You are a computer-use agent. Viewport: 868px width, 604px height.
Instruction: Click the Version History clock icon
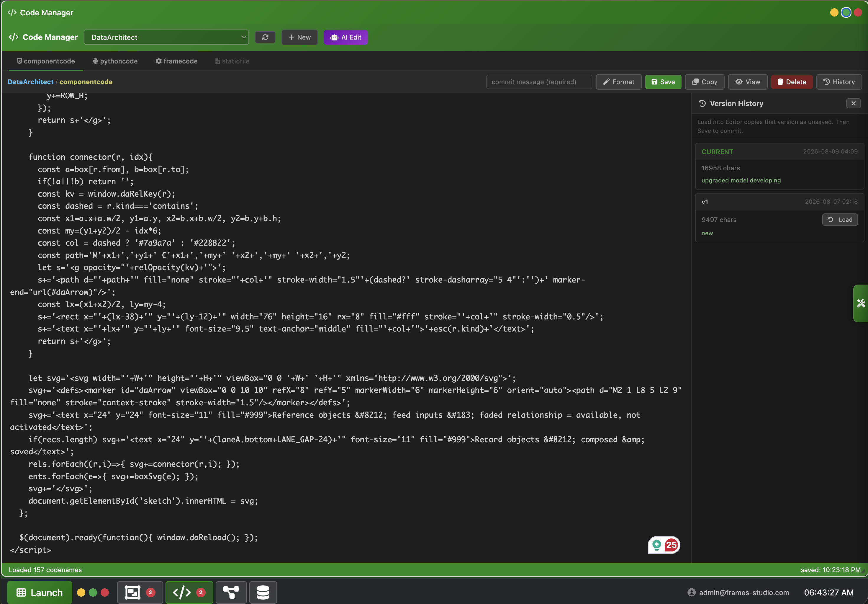[702, 103]
